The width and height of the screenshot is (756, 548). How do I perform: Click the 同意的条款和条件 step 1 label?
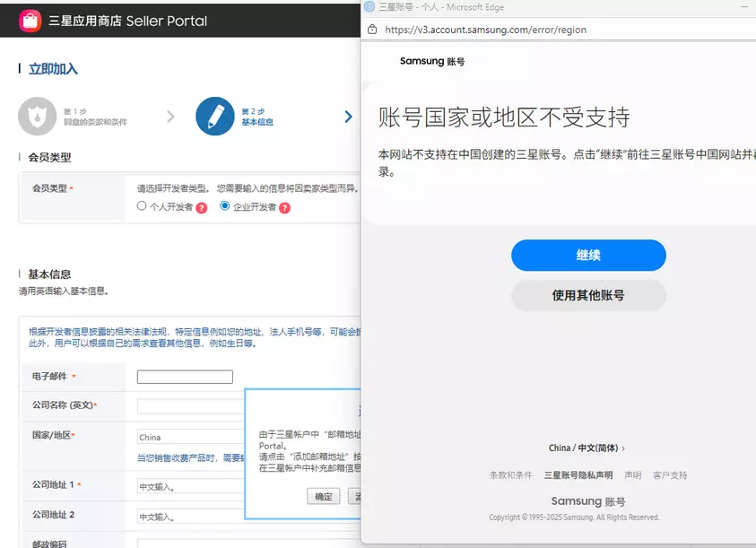point(95,122)
